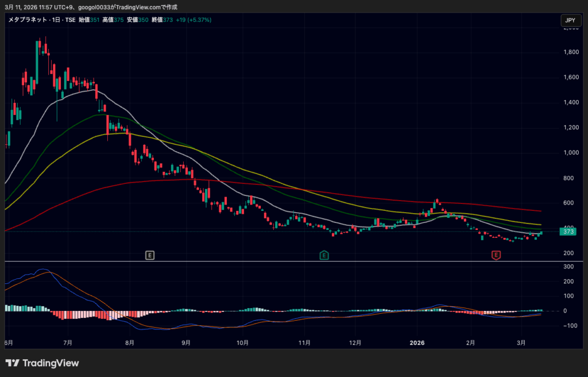Click the TradingView logo
588x377 pixels.
(42, 363)
